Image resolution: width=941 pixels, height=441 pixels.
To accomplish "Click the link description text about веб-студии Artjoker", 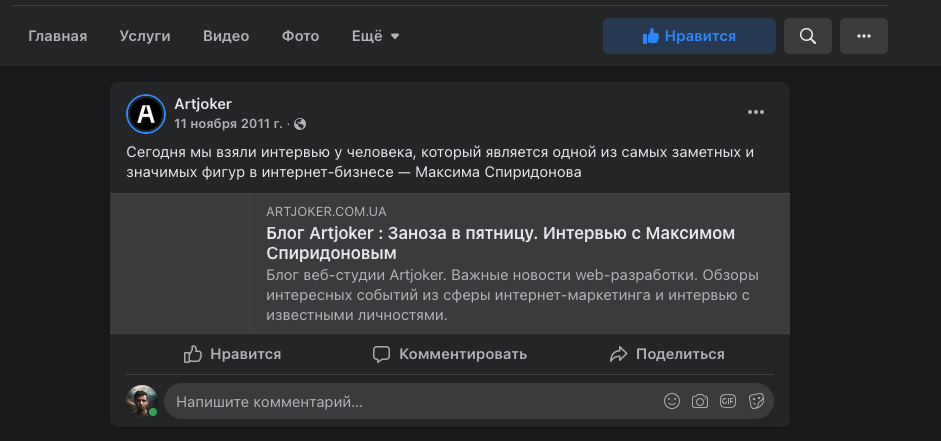I will 513,295.
